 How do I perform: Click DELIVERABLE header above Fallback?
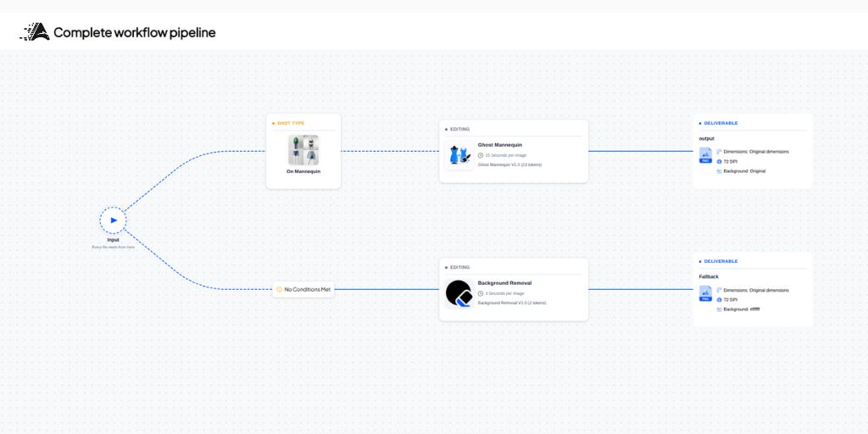pyautogui.click(x=721, y=261)
